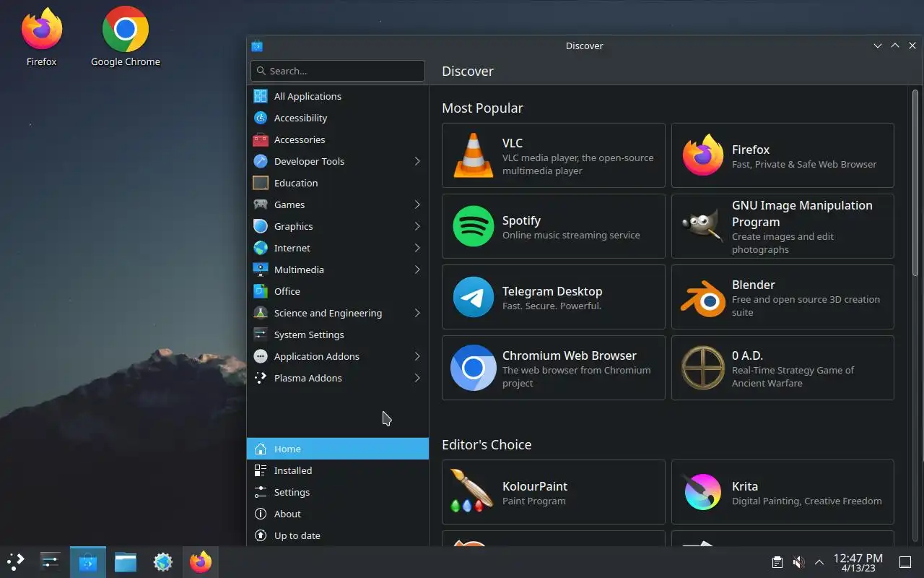Expand the Developer Tools category
924x578 pixels.
(417, 161)
